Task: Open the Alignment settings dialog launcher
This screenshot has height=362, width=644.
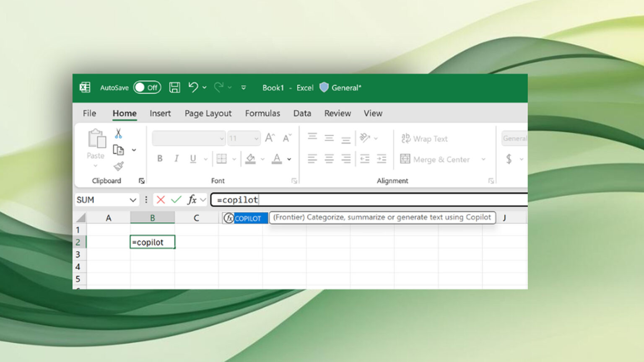Action: tap(491, 181)
